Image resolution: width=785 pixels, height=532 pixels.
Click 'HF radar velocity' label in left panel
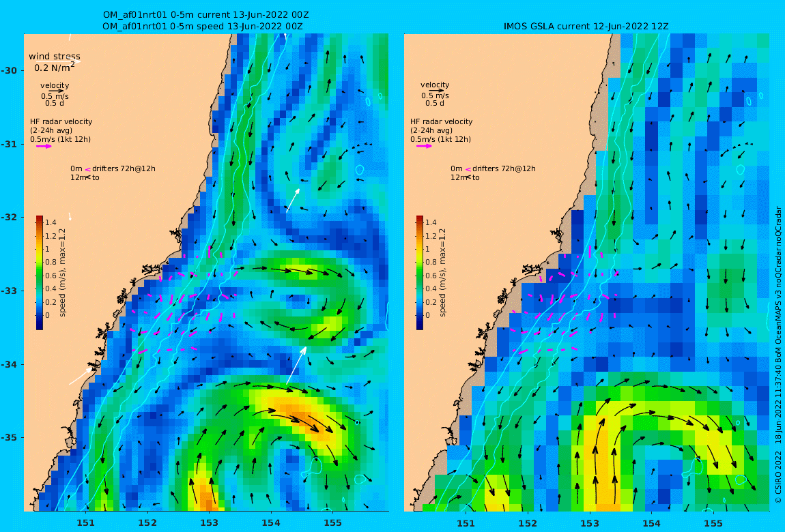tap(61, 121)
